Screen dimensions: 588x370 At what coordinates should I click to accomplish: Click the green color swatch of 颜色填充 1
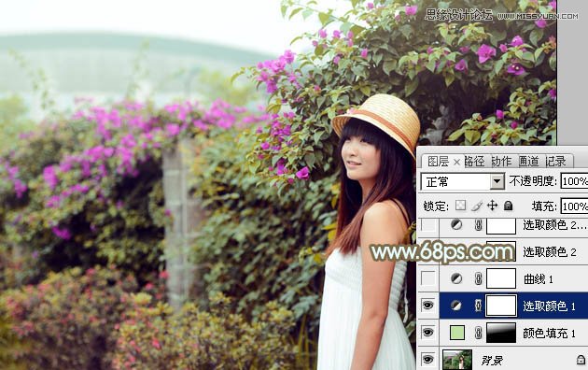457,333
